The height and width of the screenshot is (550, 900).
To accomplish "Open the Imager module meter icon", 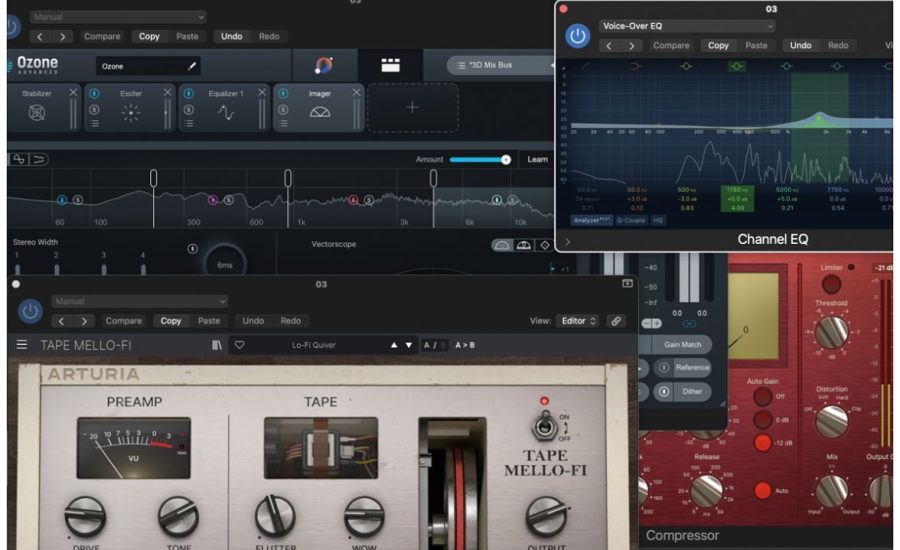I will point(320,113).
